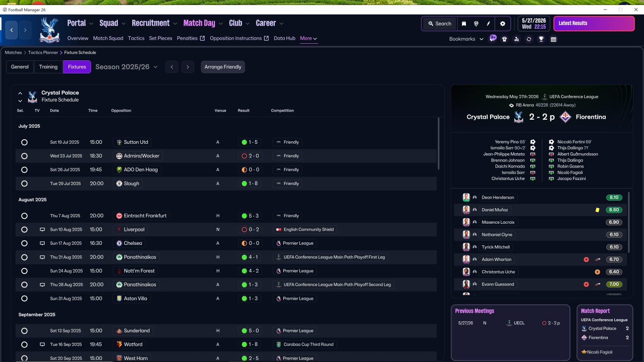Image resolution: width=644 pixels, height=362 pixels.
Task: Click Evann Guessand's red injury cross icon
Action: click(x=586, y=284)
